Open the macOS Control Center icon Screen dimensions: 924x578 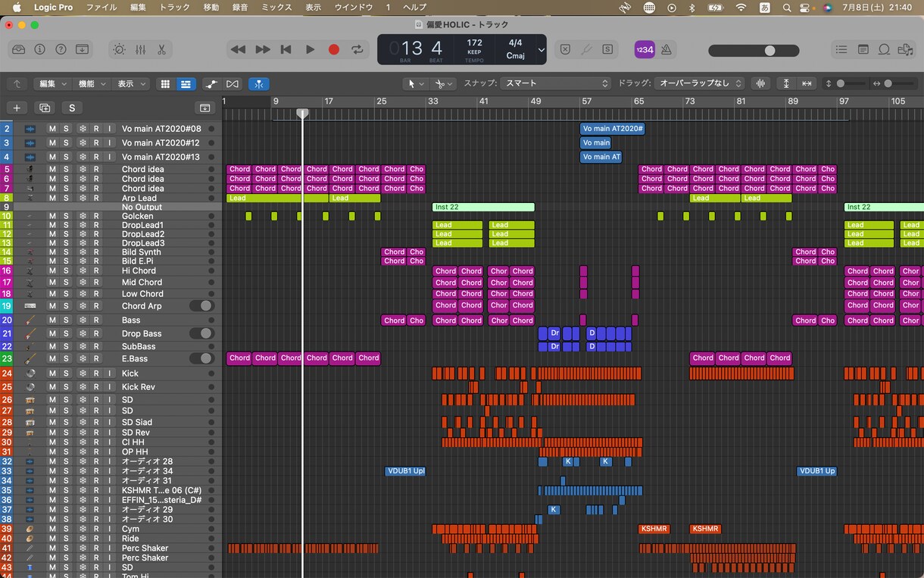point(807,7)
